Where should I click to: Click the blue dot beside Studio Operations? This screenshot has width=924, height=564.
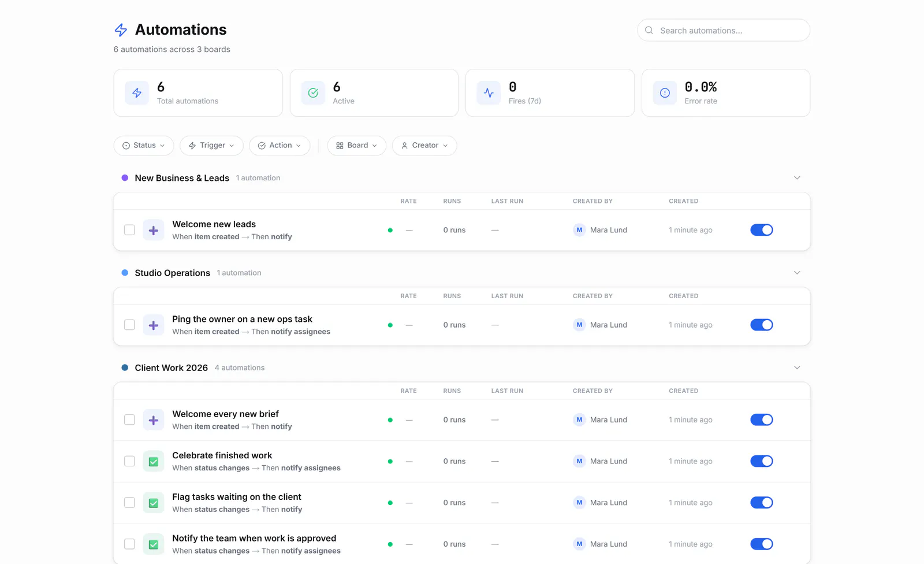pyautogui.click(x=125, y=273)
